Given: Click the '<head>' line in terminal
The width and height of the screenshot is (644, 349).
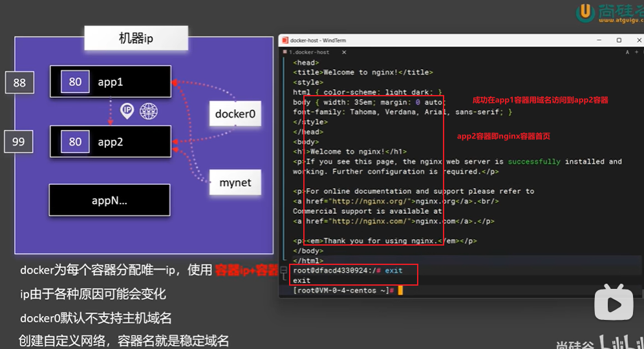Looking at the screenshot, I should tap(306, 63).
